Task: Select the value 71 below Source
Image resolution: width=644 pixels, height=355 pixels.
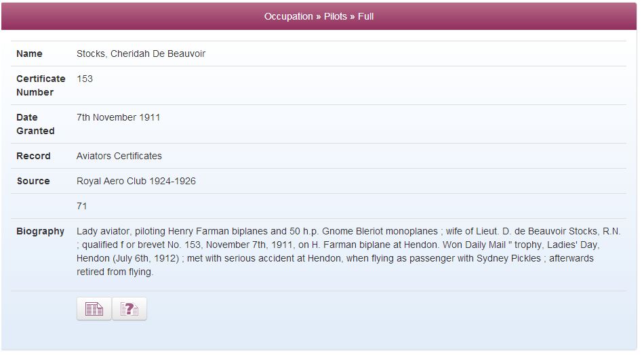Action: pyautogui.click(x=82, y=206)
